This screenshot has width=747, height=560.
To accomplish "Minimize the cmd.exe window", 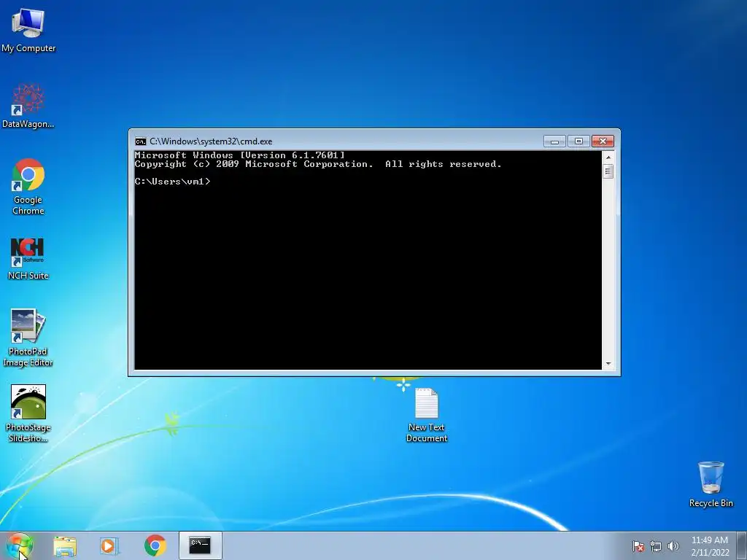I will tap(554, 141).
